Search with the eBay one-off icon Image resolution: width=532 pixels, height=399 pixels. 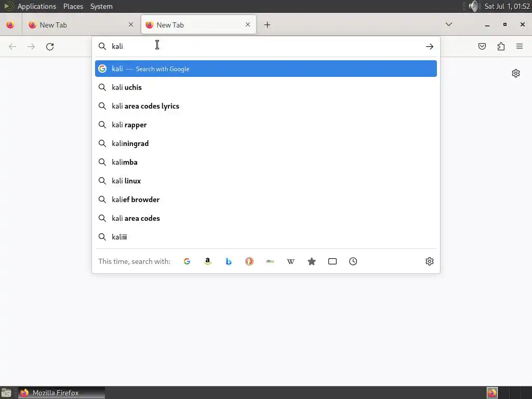(x=270, y=261)
